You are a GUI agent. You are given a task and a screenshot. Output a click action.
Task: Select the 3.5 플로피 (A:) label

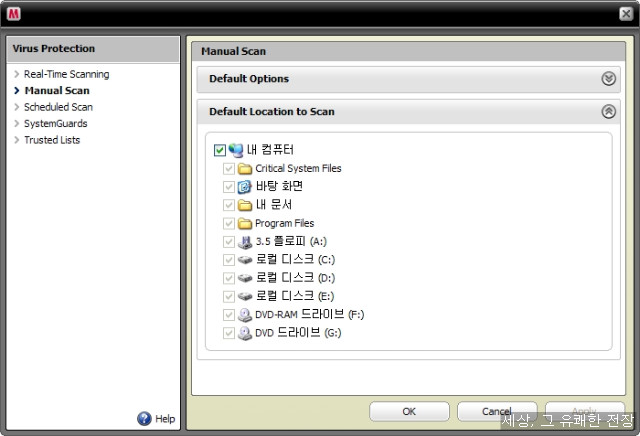[x=291, y=241]
